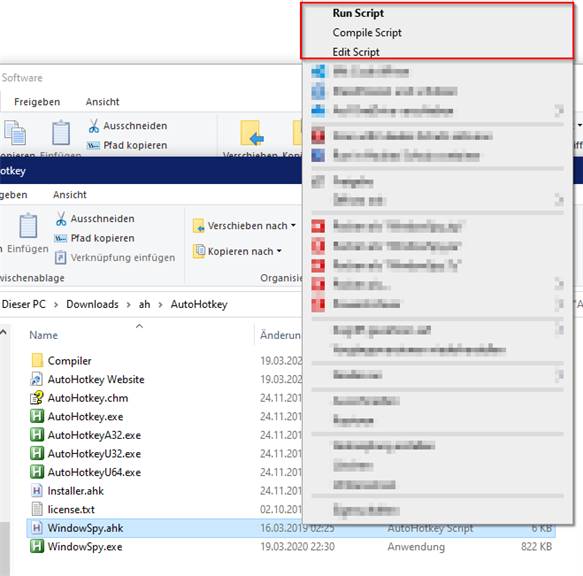Click Ausschneiden scissors in AutoHotkey window

click(61, 219)
